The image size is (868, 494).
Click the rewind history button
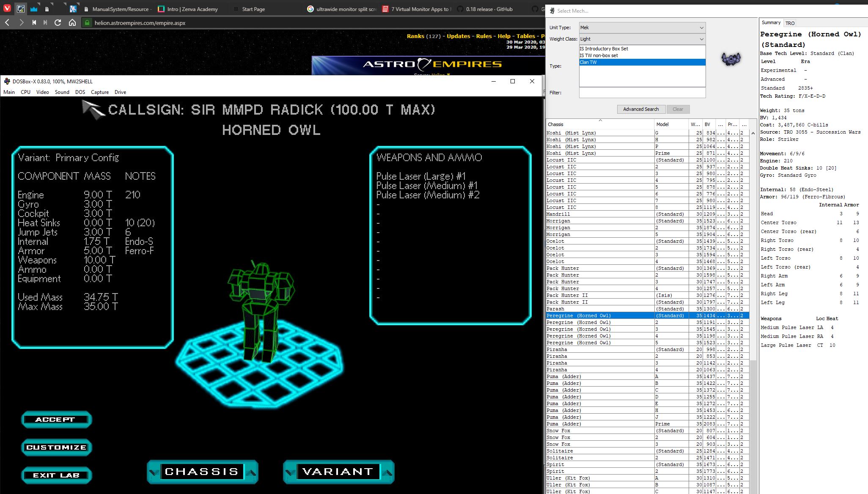point(34,23)
